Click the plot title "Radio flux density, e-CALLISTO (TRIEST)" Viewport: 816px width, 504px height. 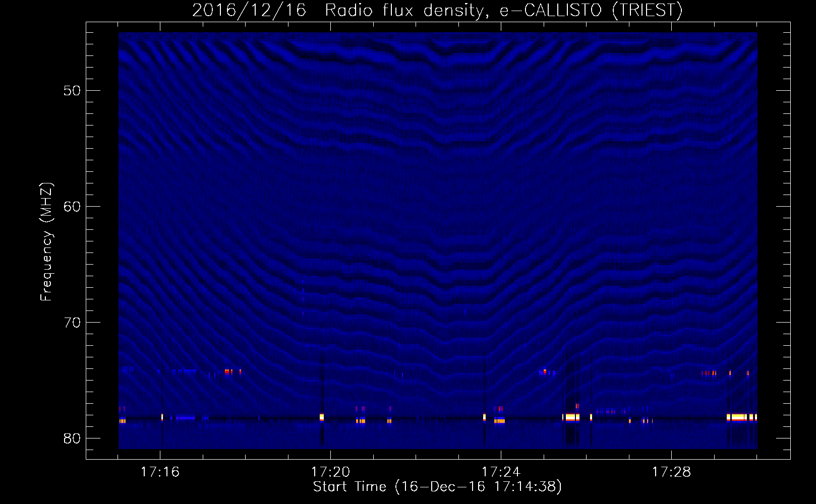coord(504,10)
